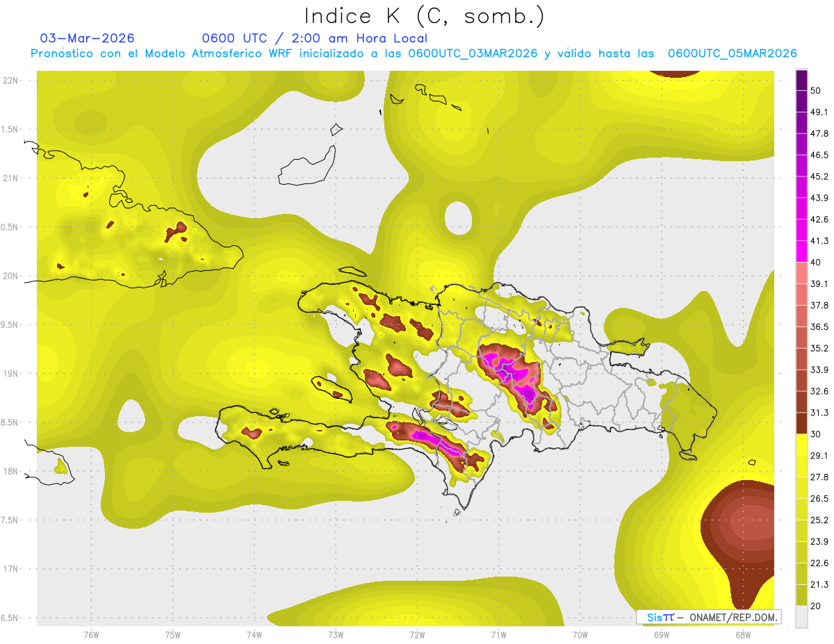Screen dimensions: 834x644
Task: Select the "6.5N" latitude axis label
Action: click(10, 618)
